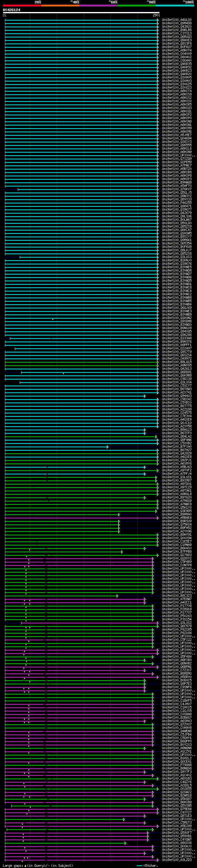Open hit UniRef100_Q43820
The height and width of the screenshot is (868, 197).
coord(176,26)
